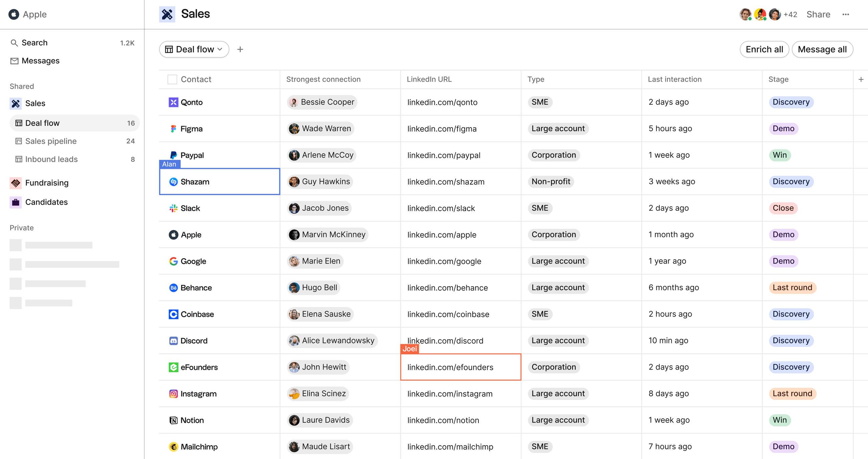Click the Sales crossed-tools icon in the header
The width and height of the screenshot is (868, 459).
168,14
